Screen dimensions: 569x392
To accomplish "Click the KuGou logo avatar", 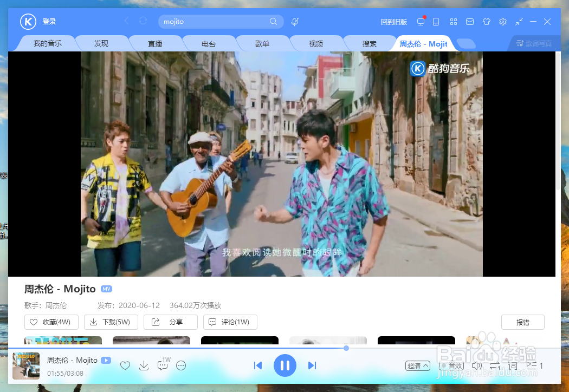I will point(28,22).
